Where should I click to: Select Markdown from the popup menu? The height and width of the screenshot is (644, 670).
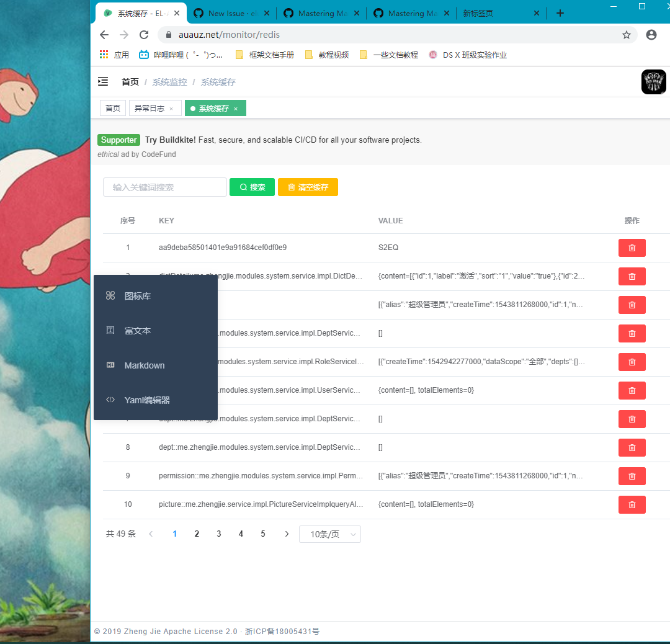point(156,365)
